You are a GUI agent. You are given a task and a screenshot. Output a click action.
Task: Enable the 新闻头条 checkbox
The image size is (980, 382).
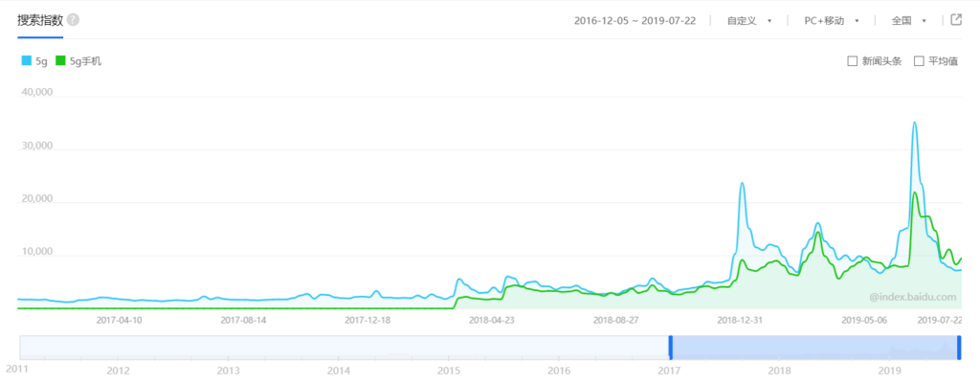pos(852,61)
